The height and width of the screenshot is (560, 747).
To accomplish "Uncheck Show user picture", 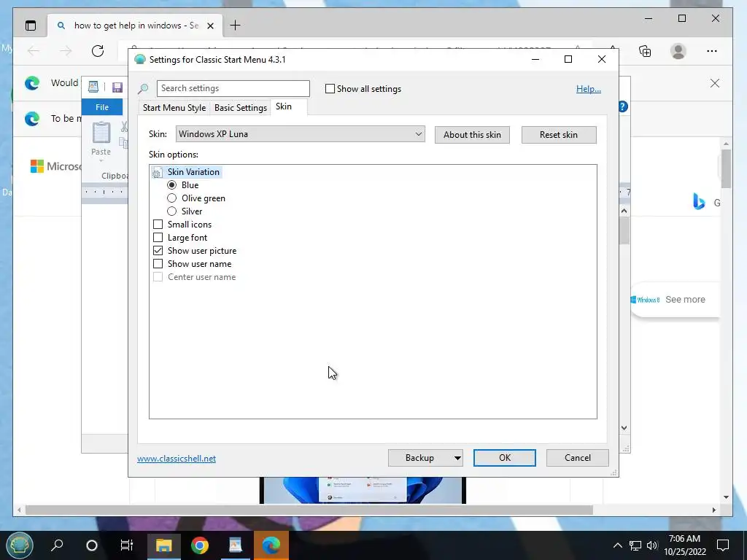I will pos(158,251).
